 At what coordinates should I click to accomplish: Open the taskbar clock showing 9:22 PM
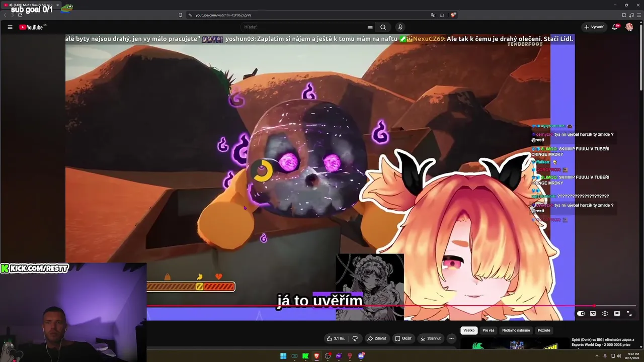point(631,356)
